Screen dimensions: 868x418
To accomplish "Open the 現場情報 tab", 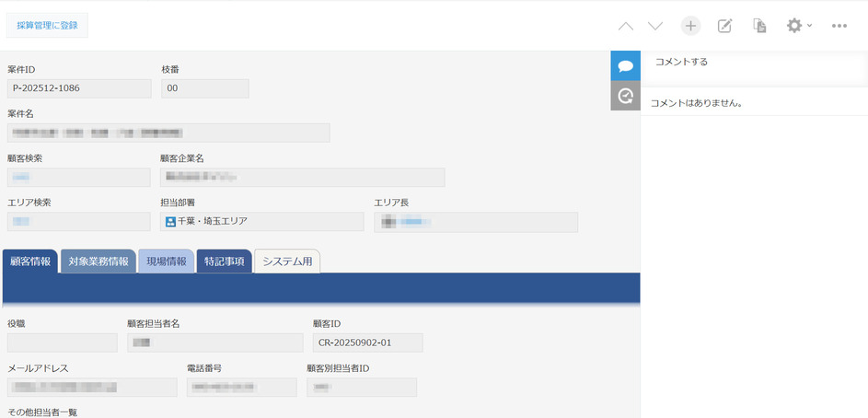I will point(167,261).
